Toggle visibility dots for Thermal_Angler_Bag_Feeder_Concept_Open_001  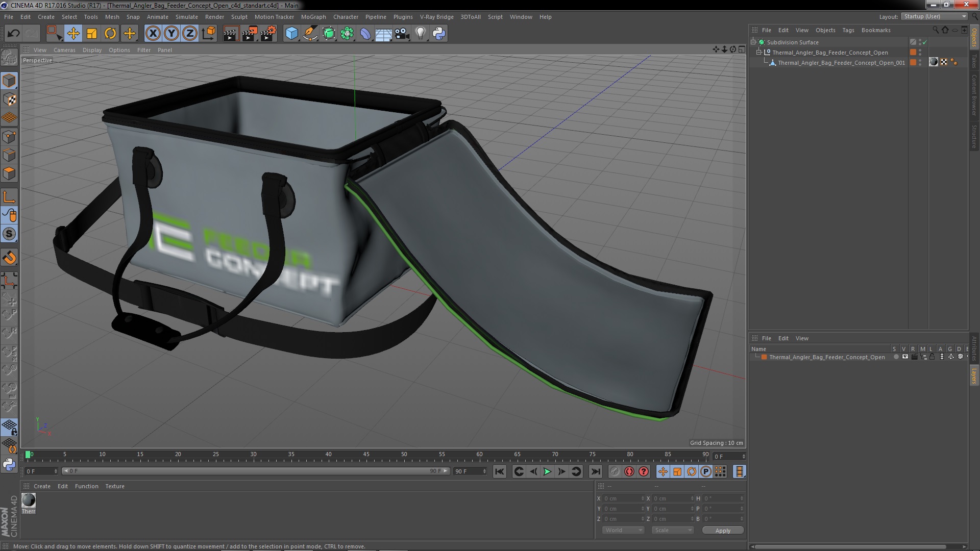point(920,63)
